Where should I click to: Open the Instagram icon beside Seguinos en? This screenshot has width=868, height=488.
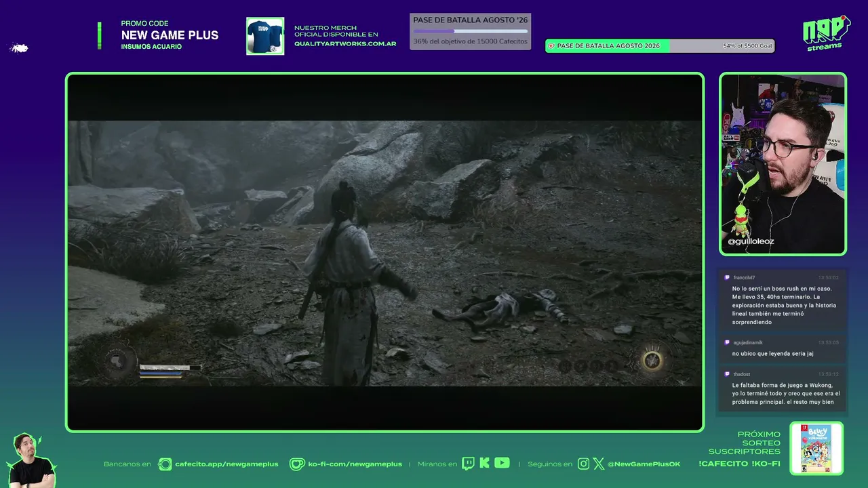point(583,464)
